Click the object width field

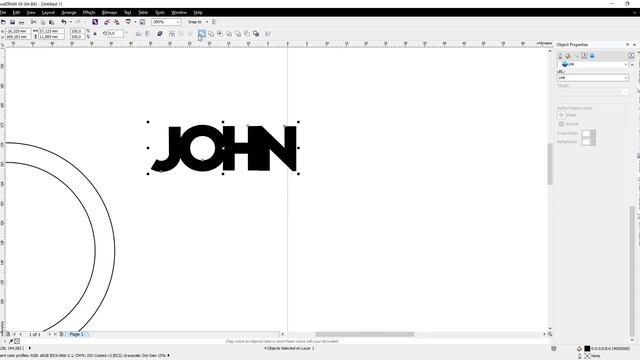(x=51, y=31)
